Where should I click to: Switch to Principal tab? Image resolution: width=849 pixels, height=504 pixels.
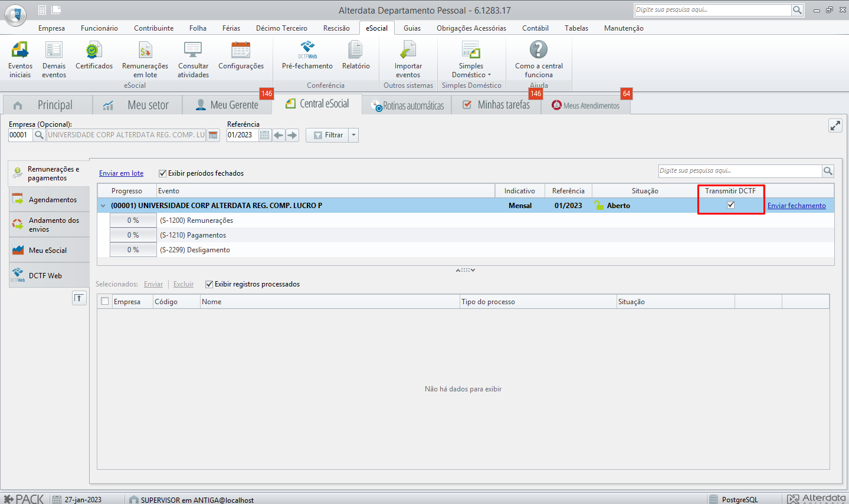[47, 105]
